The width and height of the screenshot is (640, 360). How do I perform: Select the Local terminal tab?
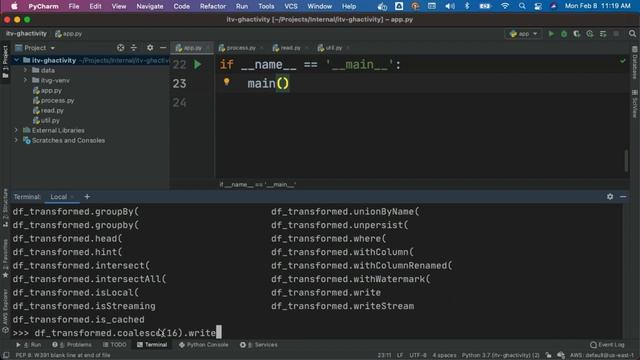[x=58, y=197]
